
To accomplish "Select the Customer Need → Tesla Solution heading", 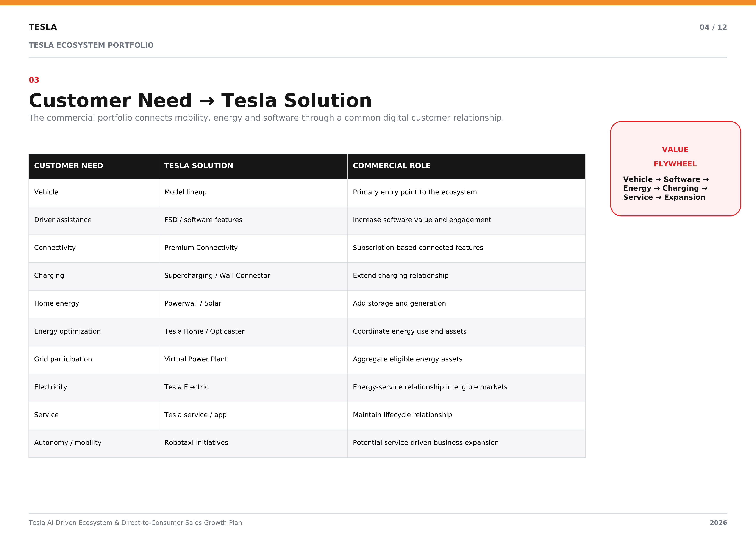I will pyautogui.click(x=200, y=100).
